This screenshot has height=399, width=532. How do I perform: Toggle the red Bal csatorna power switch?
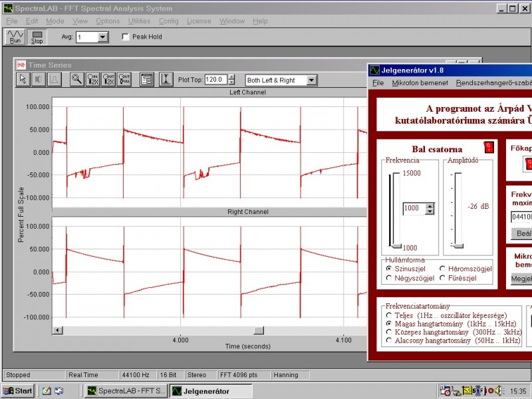coord(489,147)
